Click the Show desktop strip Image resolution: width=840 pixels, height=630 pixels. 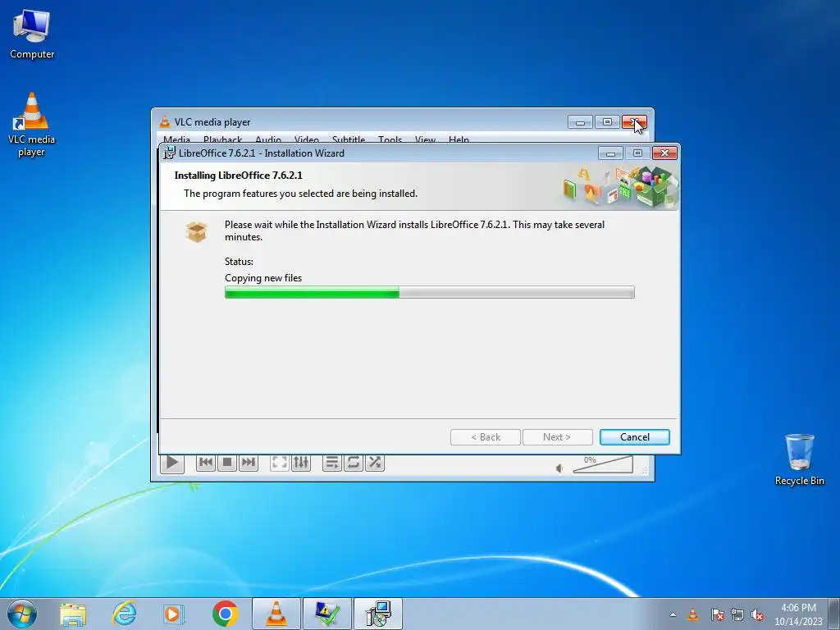(x=834, y=614)
